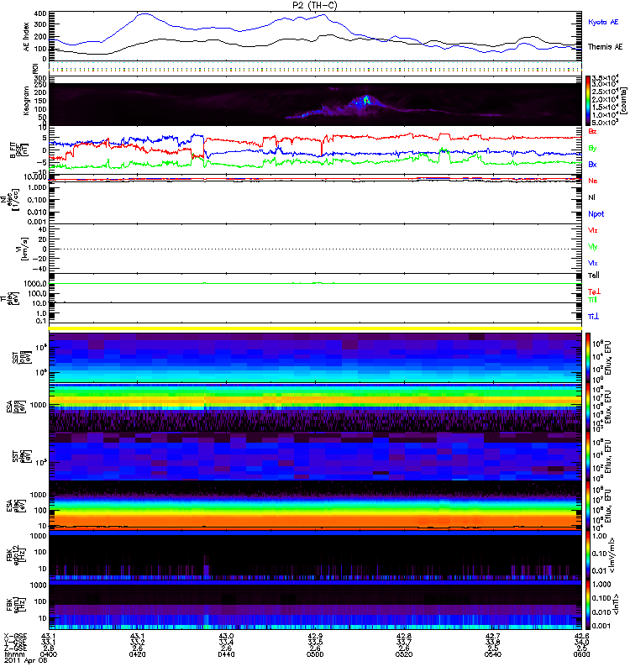The width and height of the screenshot is (630, 672).
Task: Click the green "Ti||" temperature legend label
Action: [592, 300]
